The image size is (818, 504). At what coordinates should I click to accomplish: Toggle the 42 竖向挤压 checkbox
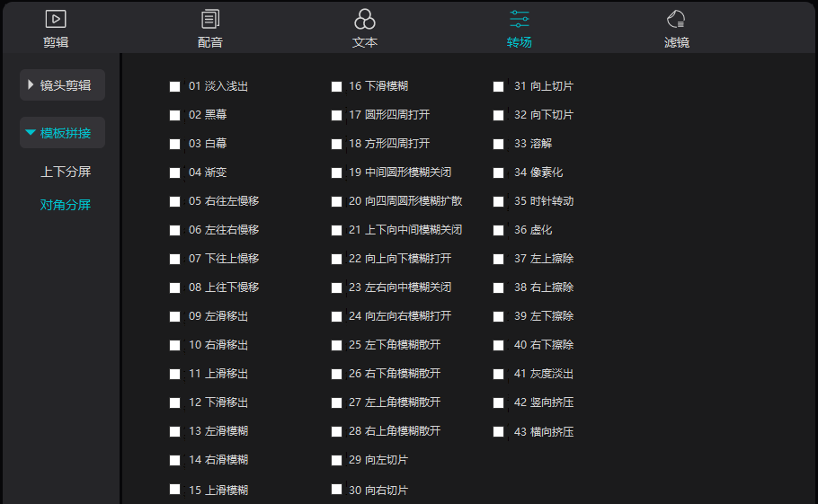pos(498,402)
